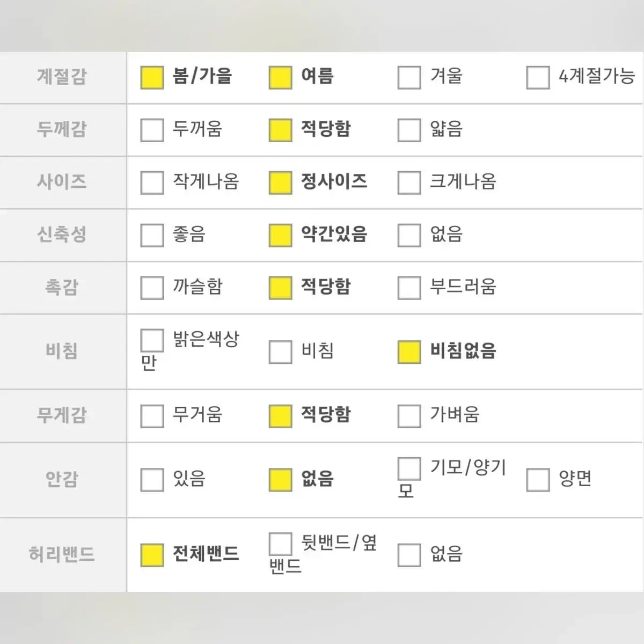Image resolution: width=644 pixels, height=644 pixels.
Task: Check the 가벼움 weight checkbox
Action: pyautogui.click(x=409, y=416)
